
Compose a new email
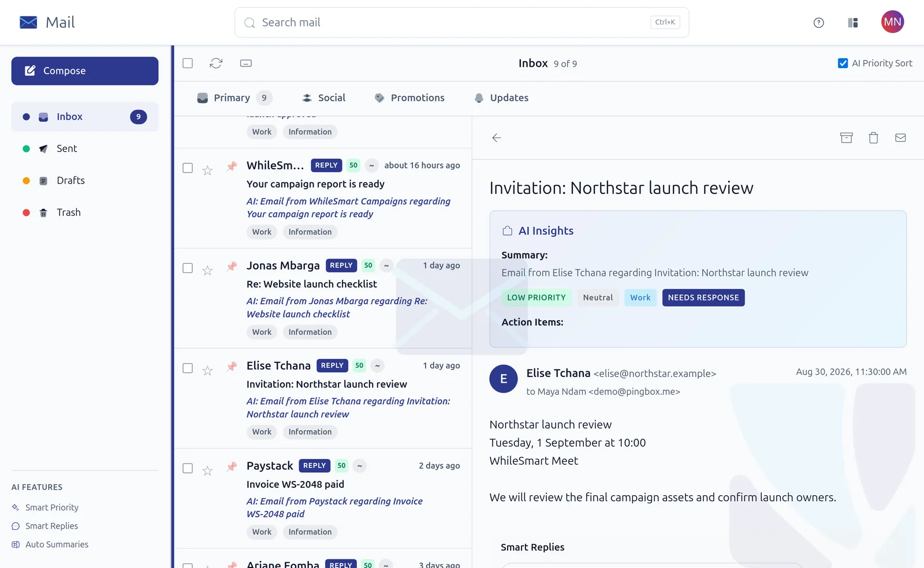(x=85, y=71)
